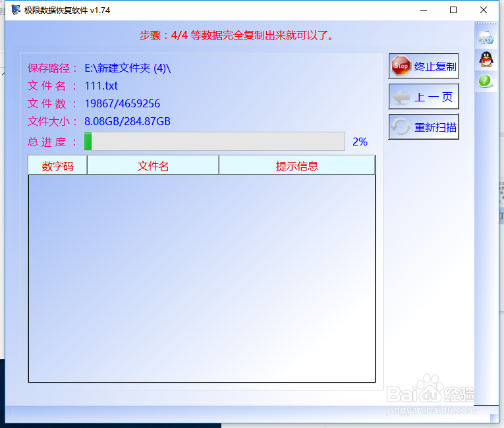Select the 文件名 column header
This screenshot has width=504, height=428.
(x=153, y=165)
